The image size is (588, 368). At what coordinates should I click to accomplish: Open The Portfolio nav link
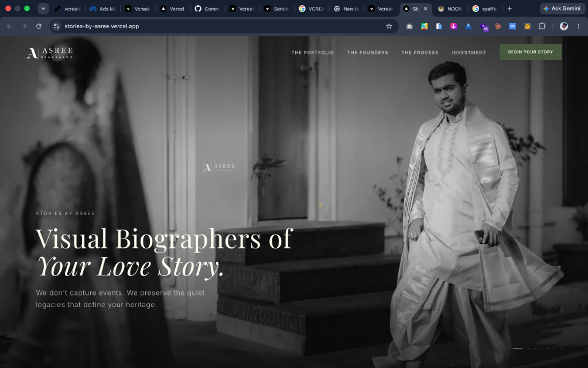(312, 52)
